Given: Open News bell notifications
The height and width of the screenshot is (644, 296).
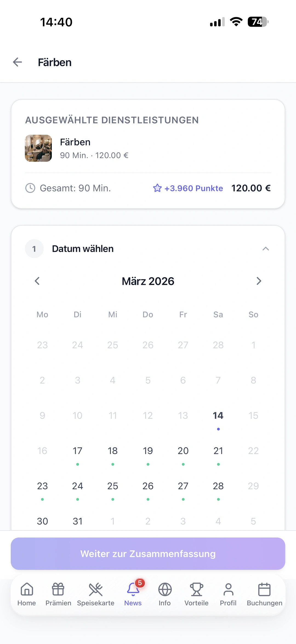Looking at the screenshot, I should click(133, 594).
